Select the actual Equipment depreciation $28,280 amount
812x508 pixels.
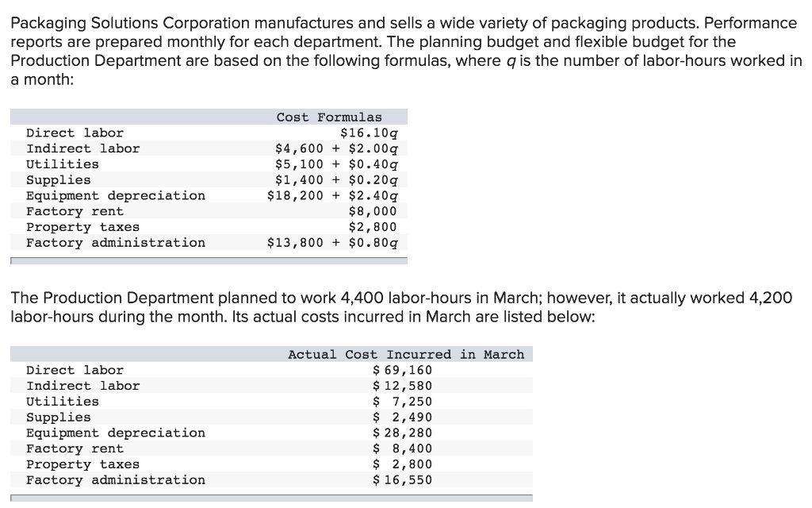402,433
